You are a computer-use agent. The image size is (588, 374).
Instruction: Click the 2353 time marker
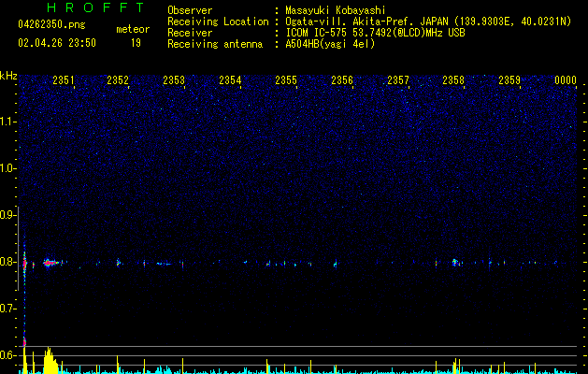174,80
